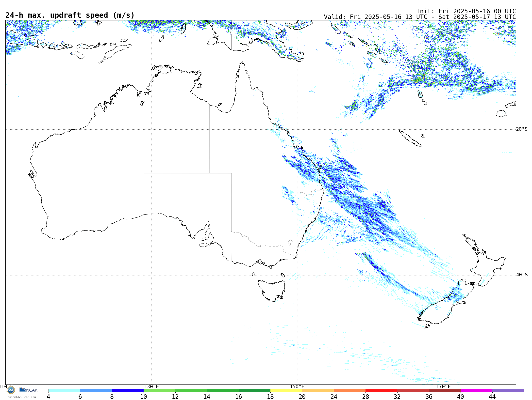This screenshot has width=532, height=400.
Task: Click the colorbar tick label 20
Action: click(302, 397)
